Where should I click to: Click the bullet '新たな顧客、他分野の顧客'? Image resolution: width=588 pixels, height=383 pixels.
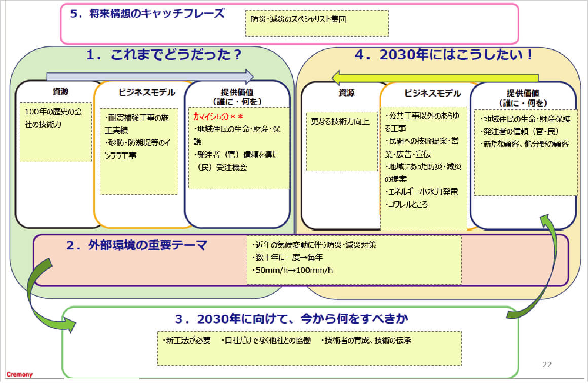point(524,144)
